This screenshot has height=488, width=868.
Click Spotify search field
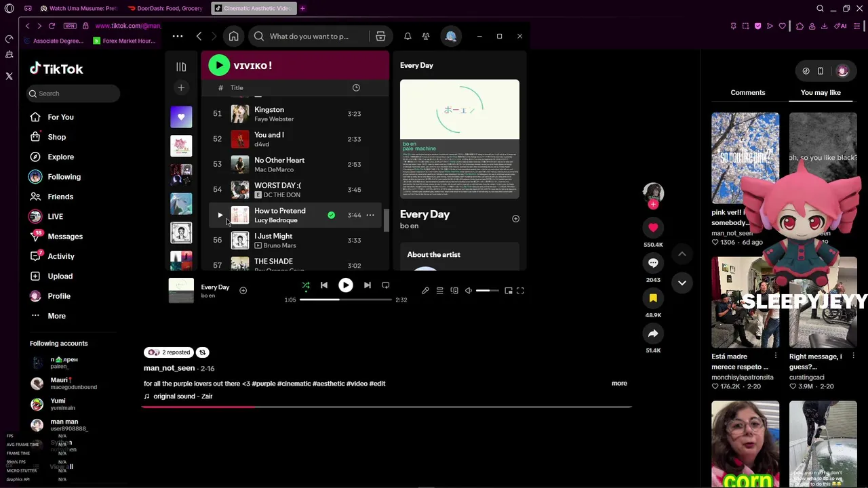[309, 36]
